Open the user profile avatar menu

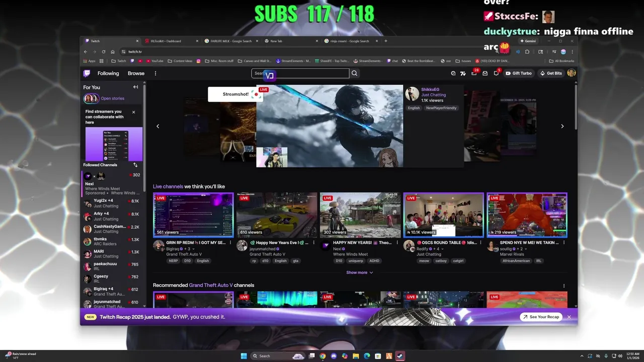(x=571, y=73)
